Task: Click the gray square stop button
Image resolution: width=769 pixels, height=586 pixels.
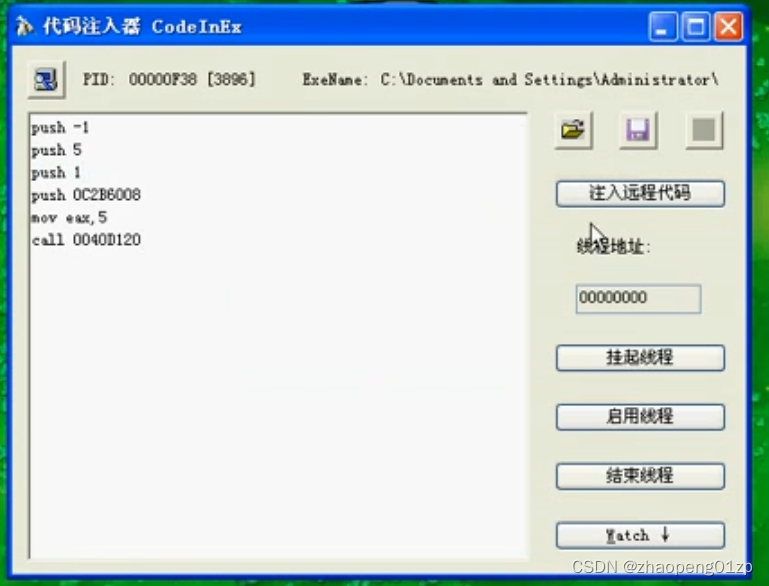Action: pyautogui.click(x=704, y=130)
